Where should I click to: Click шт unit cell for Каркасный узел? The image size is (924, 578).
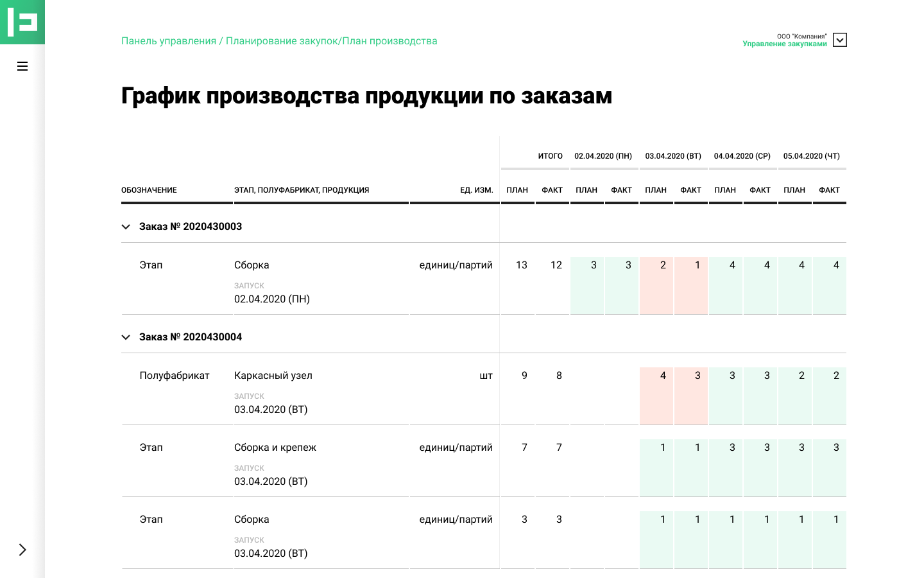[x=486, y=376]
